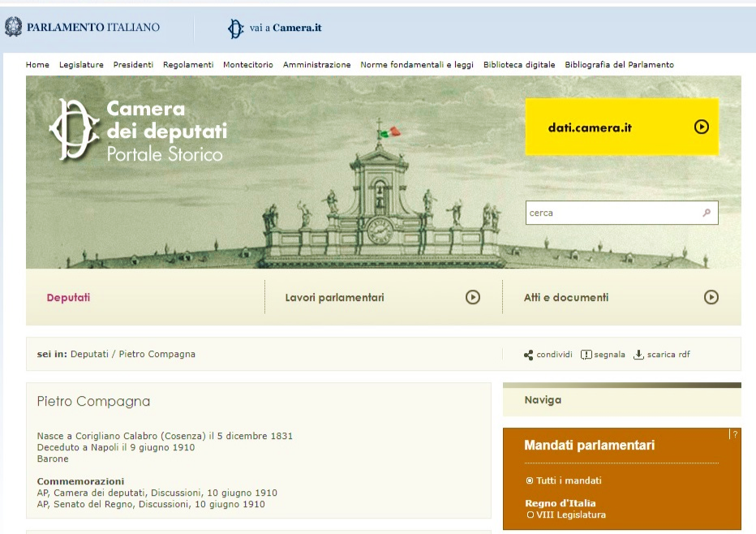Click the Mandati parlamentari heading
The height and width of the screenshot is (534, 756).
tap(589, 445)
